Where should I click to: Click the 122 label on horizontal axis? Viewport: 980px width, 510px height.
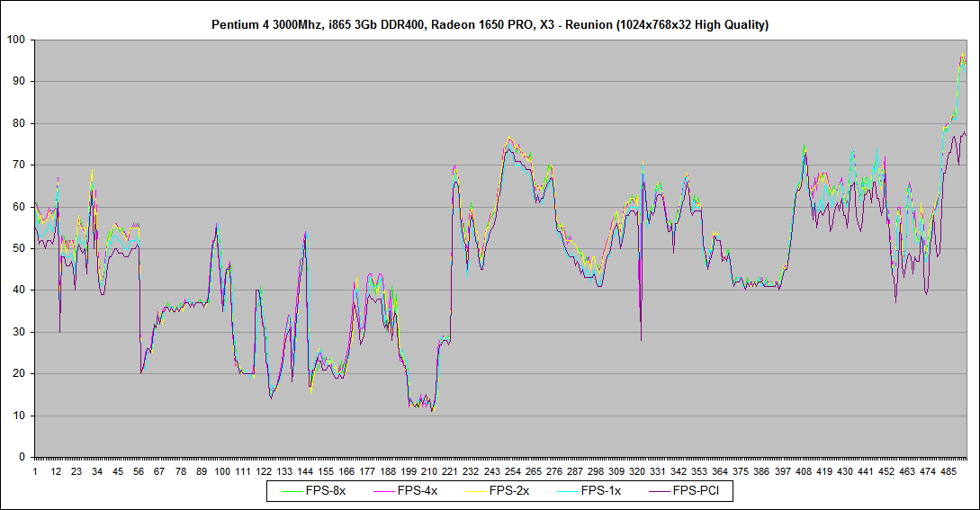click(264, 472)
